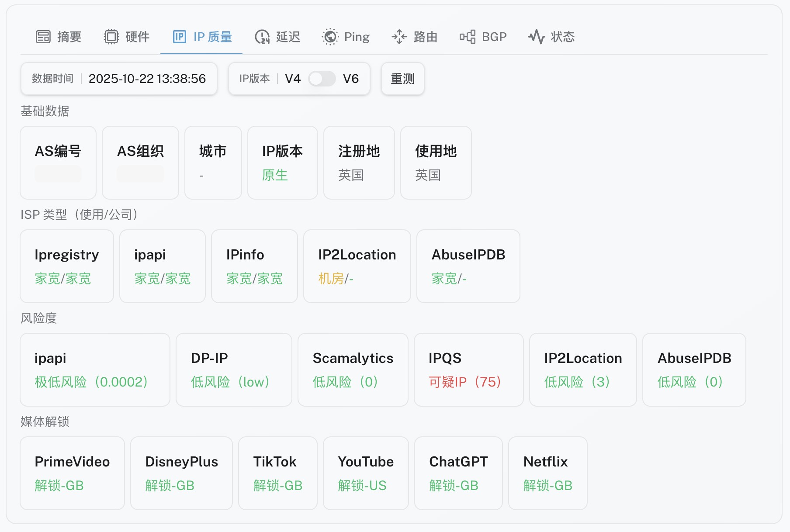Click the Netflix unlock status card
The image size is (790, 532).
[547, 473]
